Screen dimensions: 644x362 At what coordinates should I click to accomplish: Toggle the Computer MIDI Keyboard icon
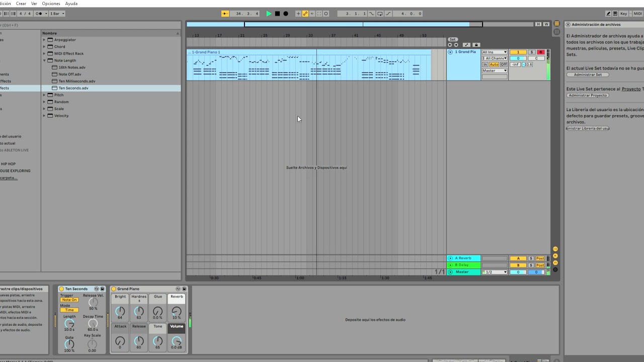tap(615, 14)
